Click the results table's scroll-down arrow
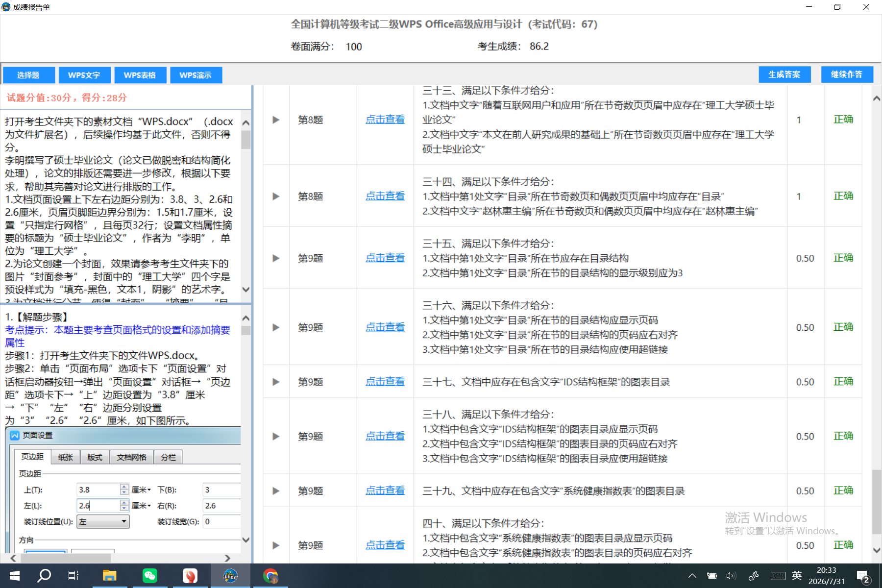 click(x=877, y=550)
